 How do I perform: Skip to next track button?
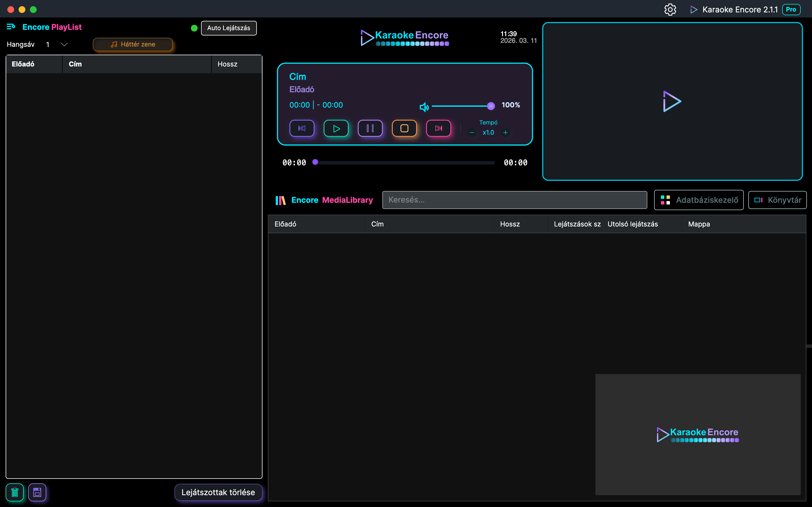pyautogui.click(x=438, y=128)
